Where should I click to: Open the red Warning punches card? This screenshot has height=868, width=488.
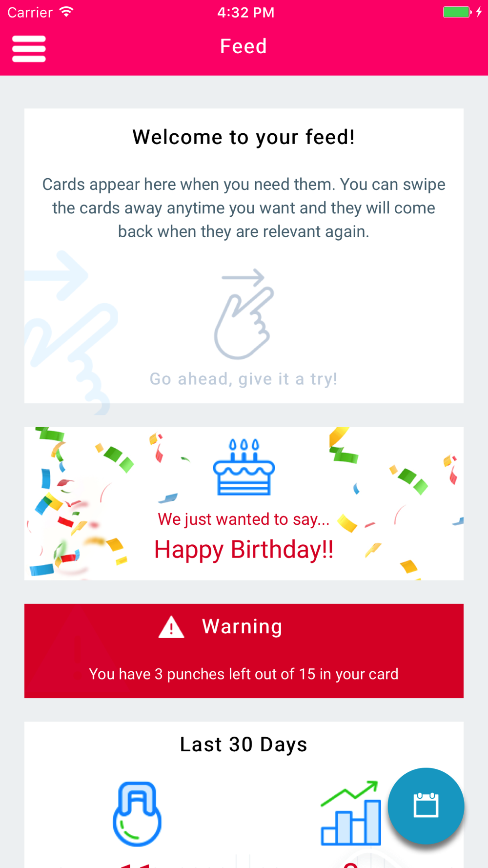coord(244,651)
